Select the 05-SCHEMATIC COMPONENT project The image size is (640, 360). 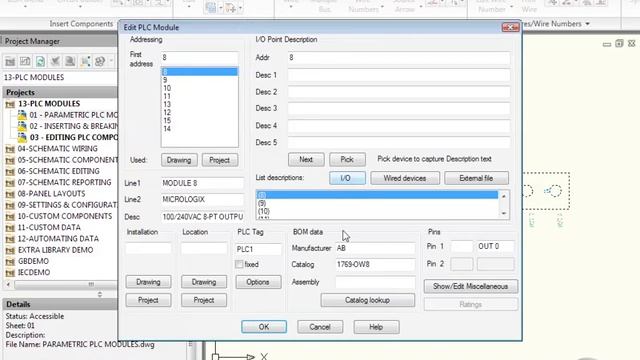67,160
